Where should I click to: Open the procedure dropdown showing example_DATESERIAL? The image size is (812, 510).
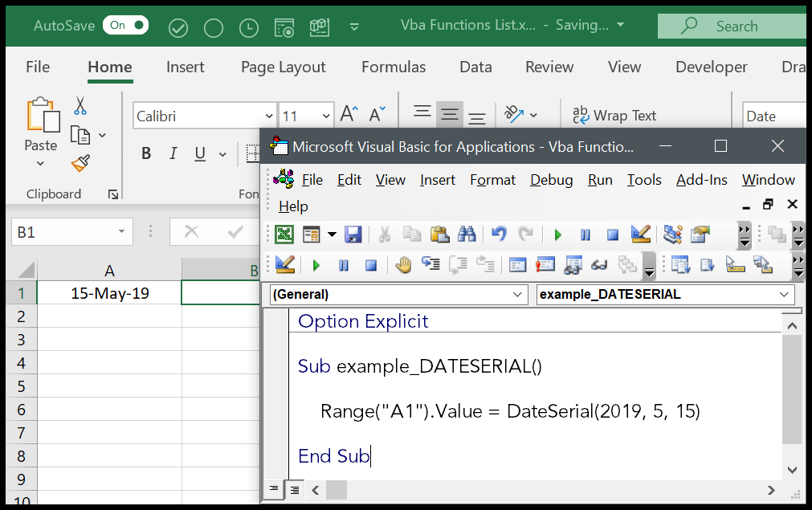(664, 294)
